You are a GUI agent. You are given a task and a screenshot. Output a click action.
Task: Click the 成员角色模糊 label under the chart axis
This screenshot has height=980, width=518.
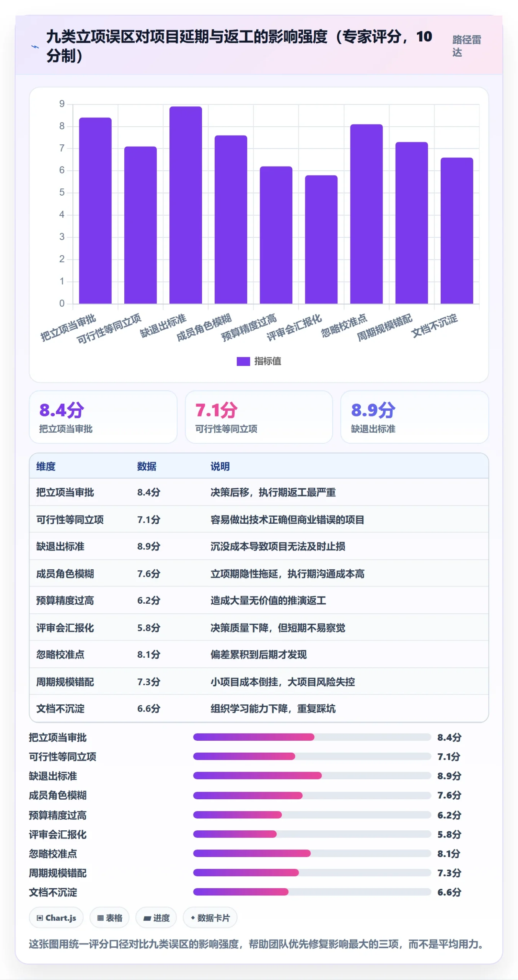point(204,327)
